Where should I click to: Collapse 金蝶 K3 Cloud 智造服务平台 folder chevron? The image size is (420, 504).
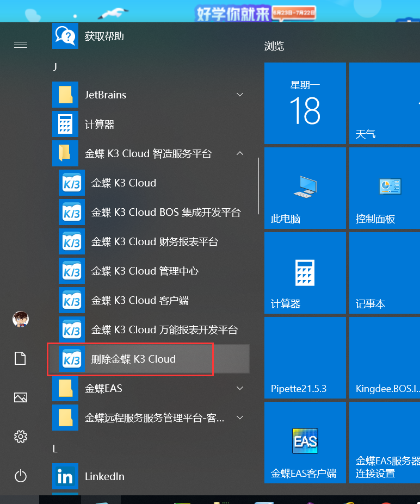click(239, 153)
